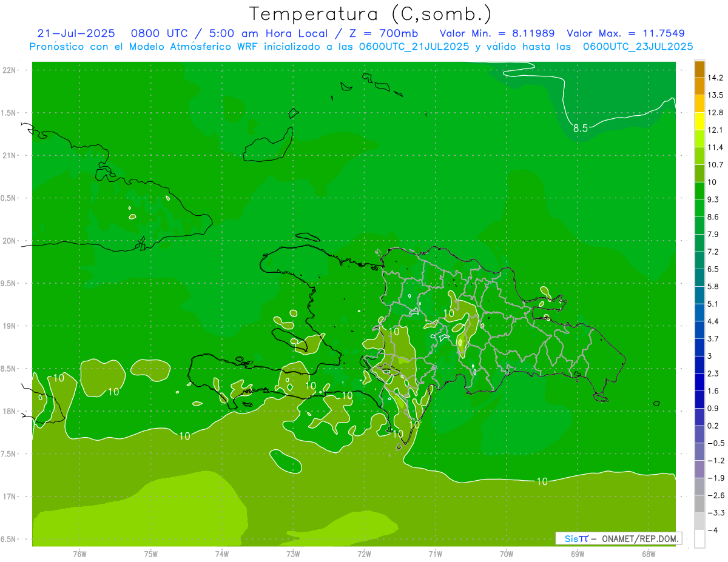Click 'Valor Min. = 8.11989' readout
Image resolution: width=728 pixels, height=562 pixels.
coord(496,33)
